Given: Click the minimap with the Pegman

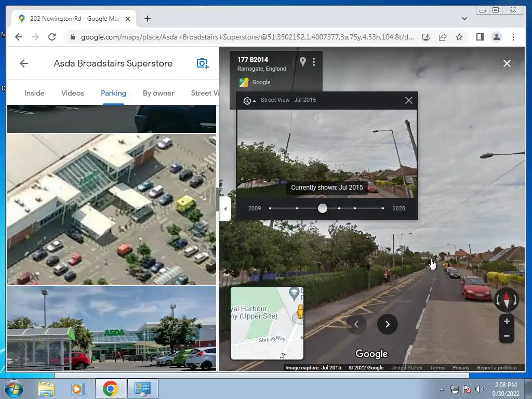Looking at the screenshot, I should pyautogui.click(x=267, y=323).
